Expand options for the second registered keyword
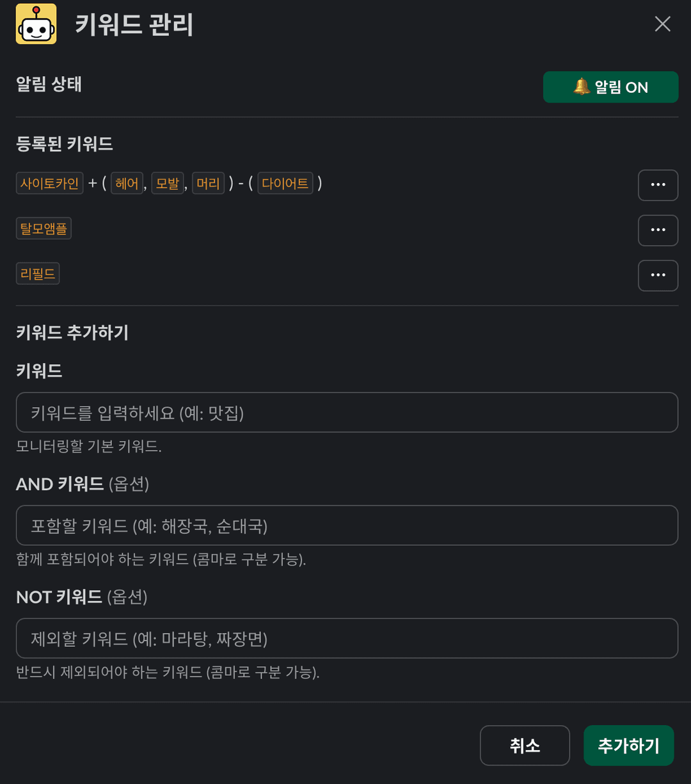The image size is (691, 784). tap(658, 230)
